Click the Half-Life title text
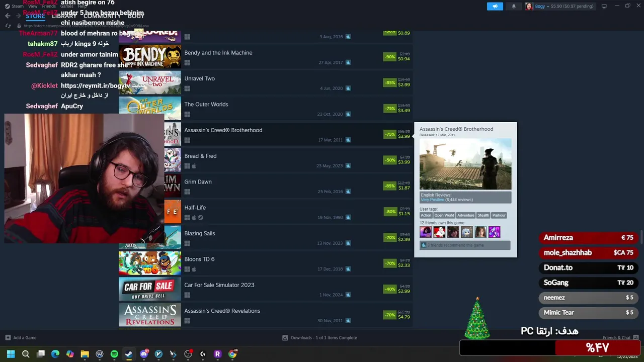The image size is (644, 362). (x=195, y=207)
